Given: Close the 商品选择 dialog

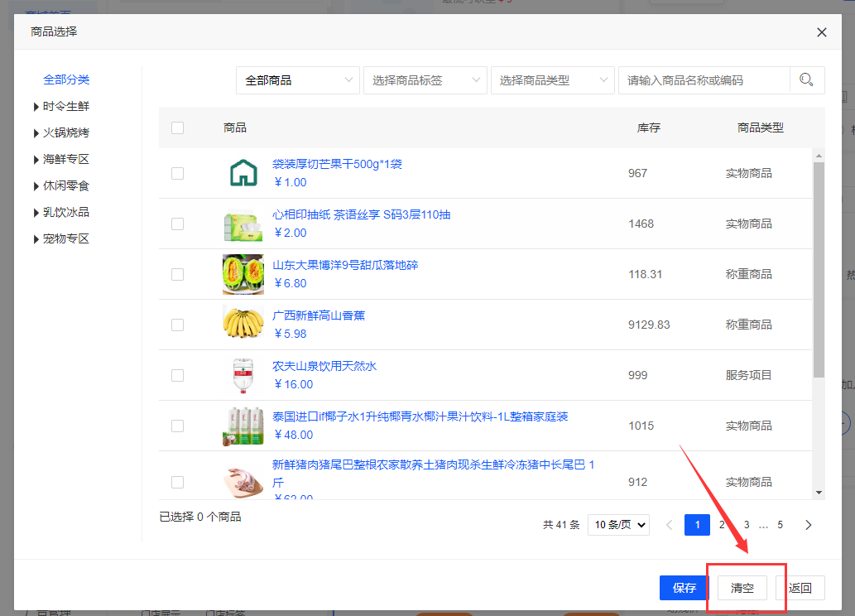Looking at the screenshot, I should tap(822, 32).
